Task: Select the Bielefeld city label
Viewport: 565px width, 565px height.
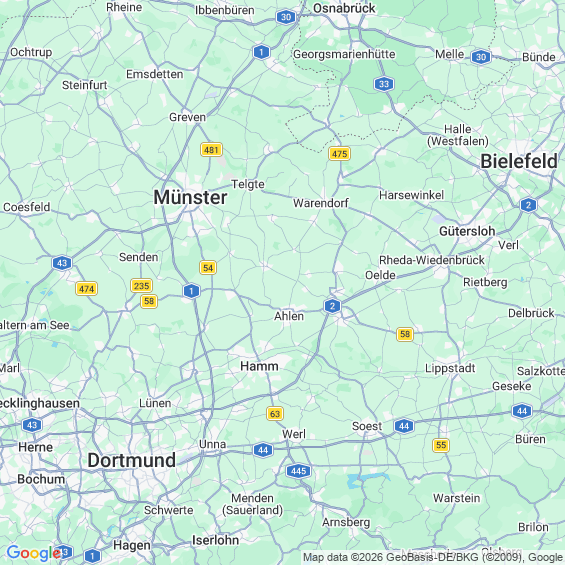Action: coord(519,161)
